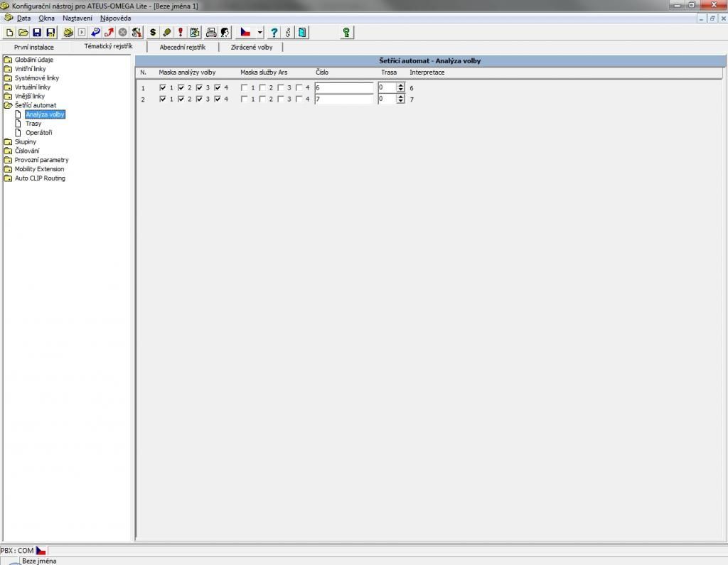Click the printer icon in toolbar
The image size is (728, 565).
tap(210, 32)
